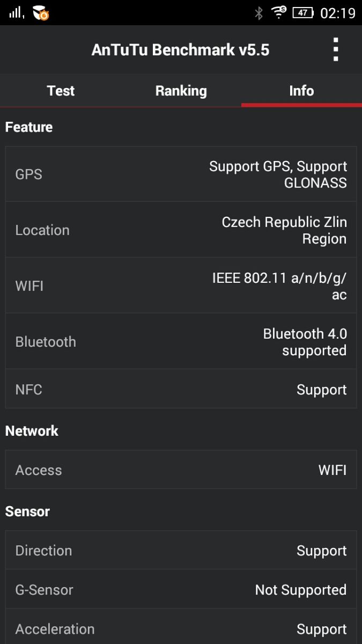
Task: Tap the Acceleration sensor row
Action: (181, 628)
